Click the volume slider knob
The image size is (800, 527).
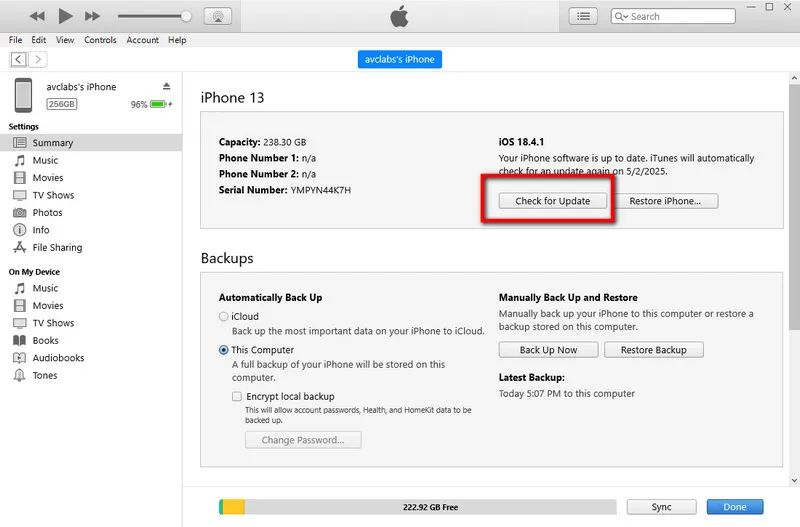[x=186, y=16]
